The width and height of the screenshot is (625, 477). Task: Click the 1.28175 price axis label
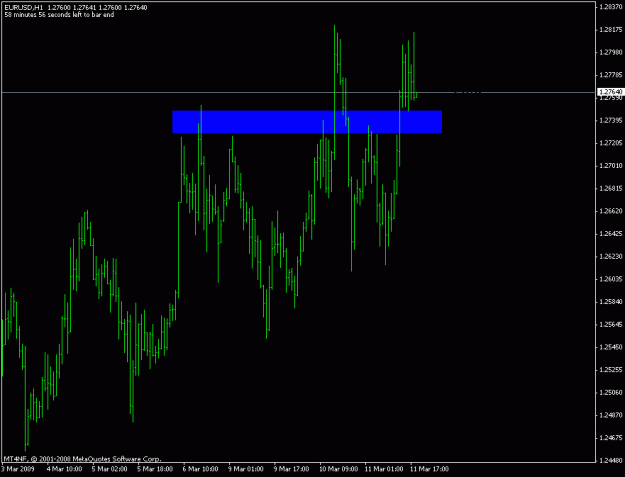coord(611,29)
